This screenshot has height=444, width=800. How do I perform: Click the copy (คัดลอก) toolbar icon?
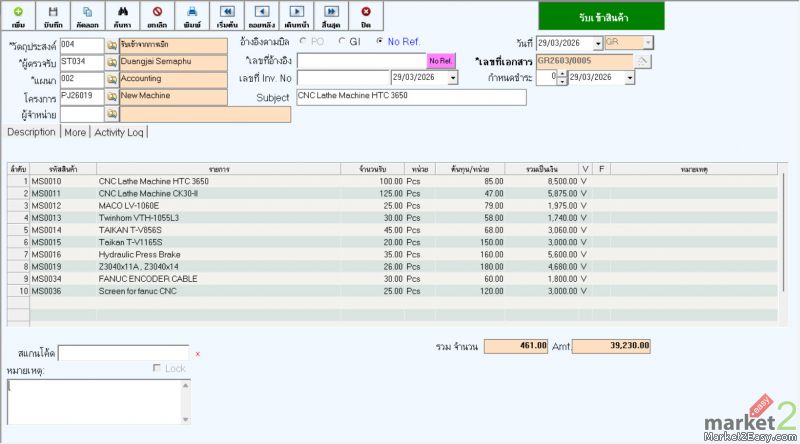(87, 15)
